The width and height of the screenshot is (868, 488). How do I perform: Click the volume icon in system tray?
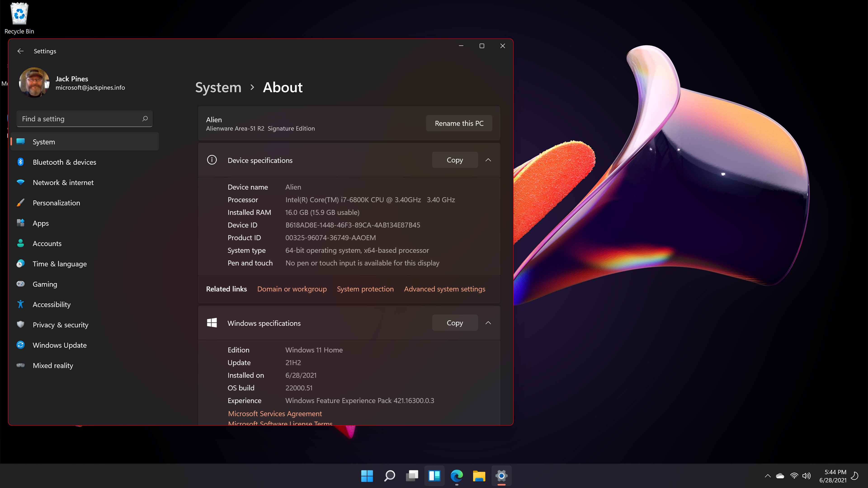point(807,476)
